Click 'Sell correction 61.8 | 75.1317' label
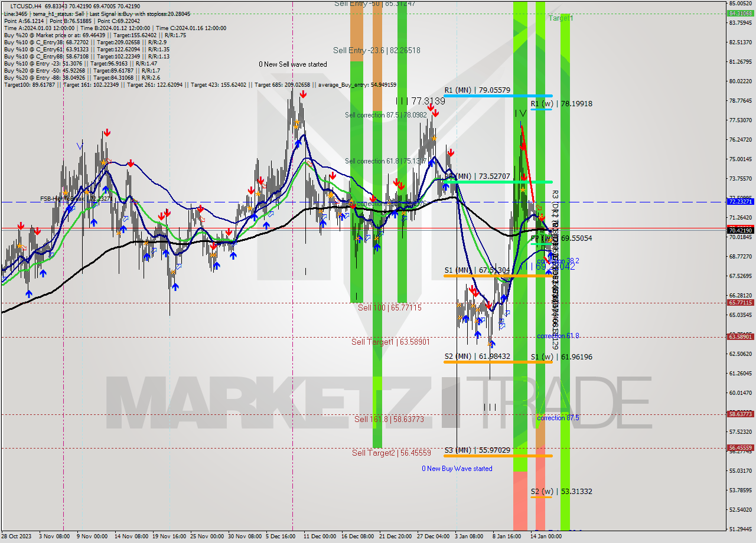Viewport: 756px width, 543px height. (x=386, y=161)
